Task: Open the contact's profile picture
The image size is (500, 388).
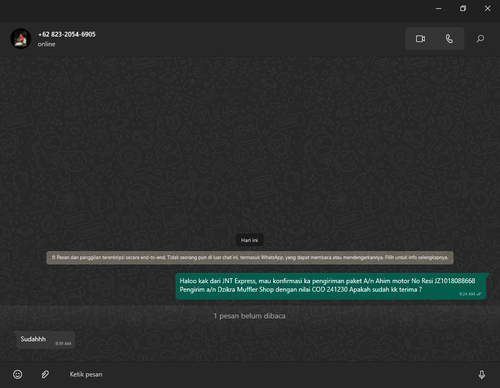Action: pos(21,39)
